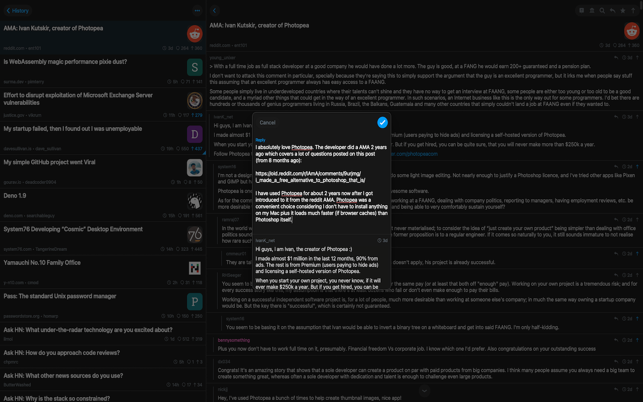Open the purple D thumbnail of the startup story
643x402 pixels.
click(x=194, y=134)
